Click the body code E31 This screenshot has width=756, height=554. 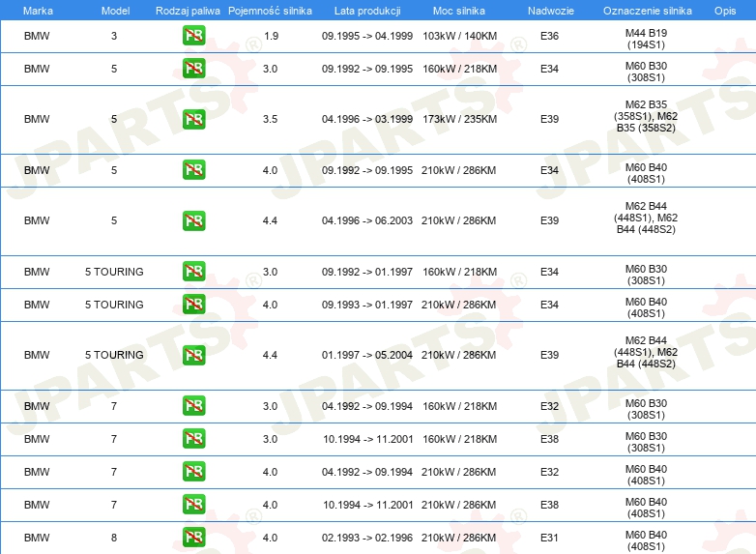(x=549, y=538)
